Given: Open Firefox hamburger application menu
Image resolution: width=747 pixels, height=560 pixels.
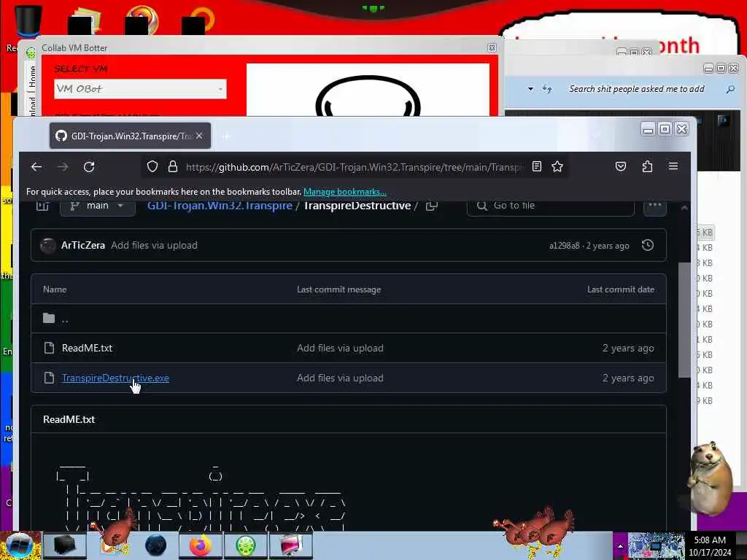Looking at the screenshot, I should pyautogui.click(x=673, y=166).
